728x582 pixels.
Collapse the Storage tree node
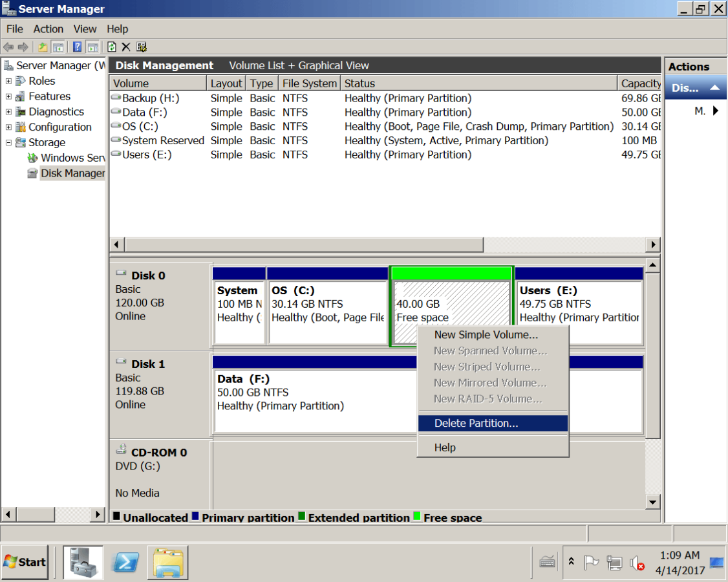(8, 142)
